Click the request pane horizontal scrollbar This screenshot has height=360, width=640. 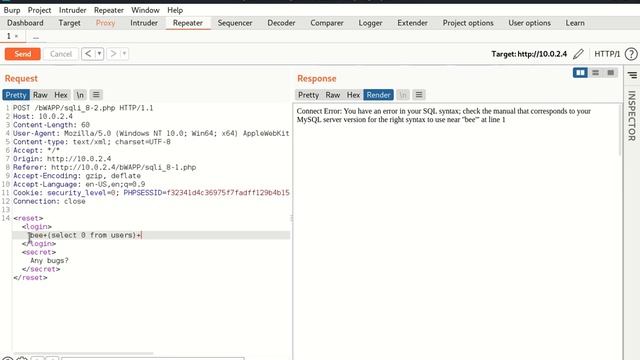pyautogui.click(x=84, y=353)
